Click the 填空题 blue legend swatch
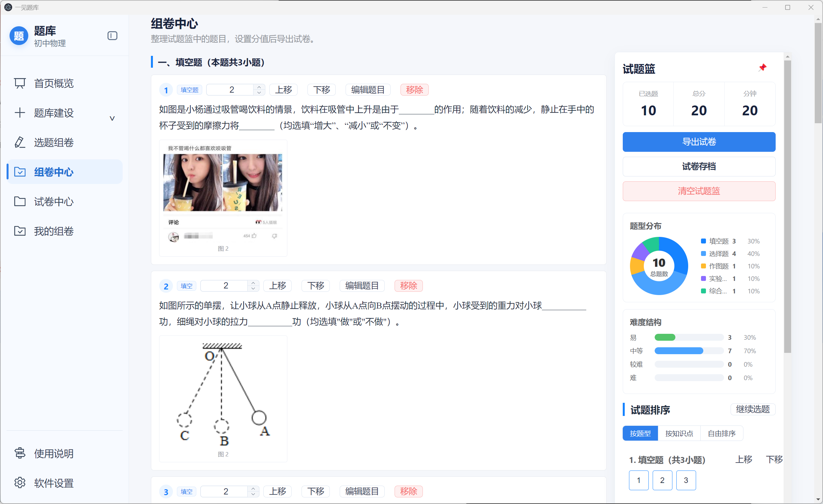 [703, 241]
